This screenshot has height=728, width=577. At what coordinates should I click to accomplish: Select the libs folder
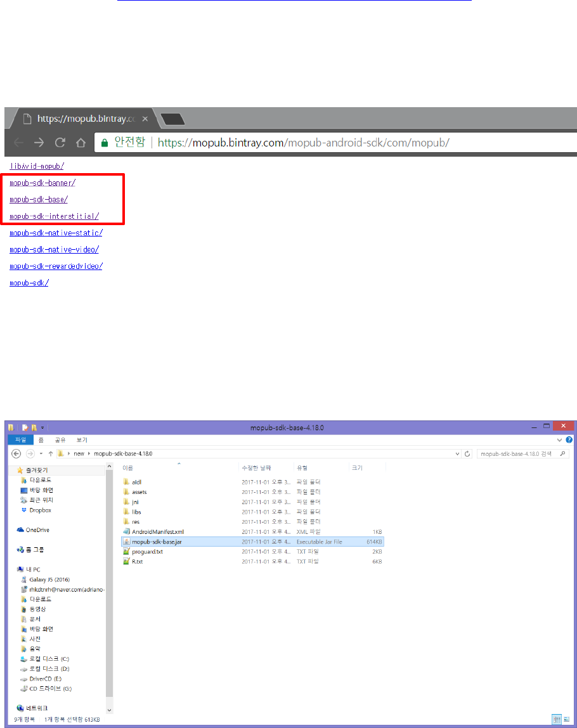click(136, 512)
